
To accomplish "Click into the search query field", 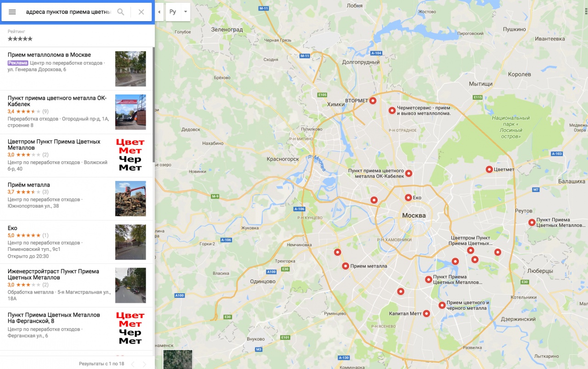I will tap(68, 12).
